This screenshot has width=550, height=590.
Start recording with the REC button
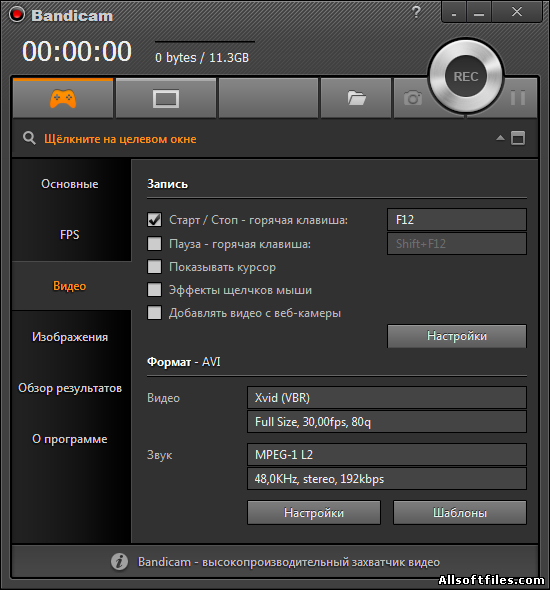pos(466,76)
